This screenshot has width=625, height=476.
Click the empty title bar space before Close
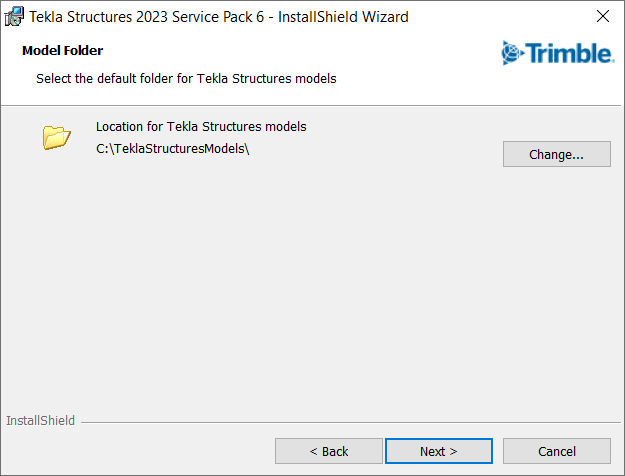click(500, 17)
